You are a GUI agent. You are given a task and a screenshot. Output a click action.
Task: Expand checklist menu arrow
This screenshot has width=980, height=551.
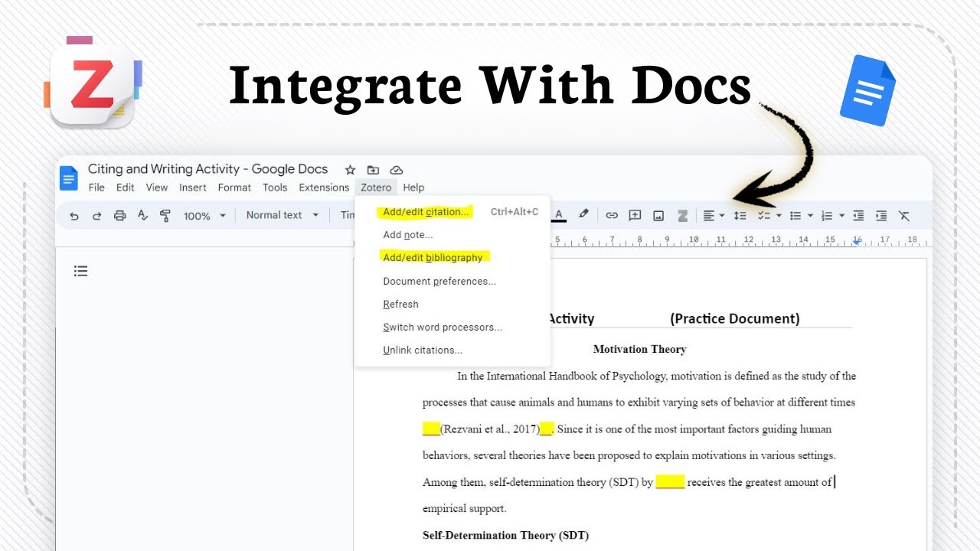click(x=779, y=216)
